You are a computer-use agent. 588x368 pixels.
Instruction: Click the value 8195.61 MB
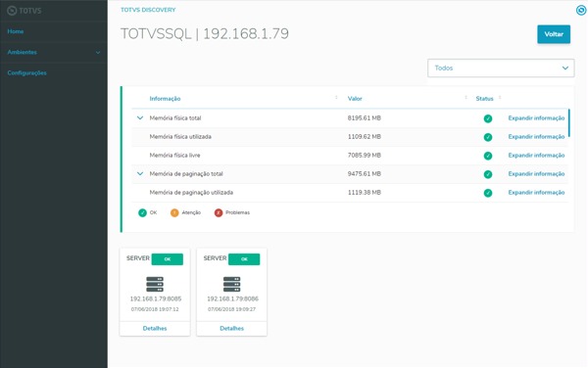365,117
